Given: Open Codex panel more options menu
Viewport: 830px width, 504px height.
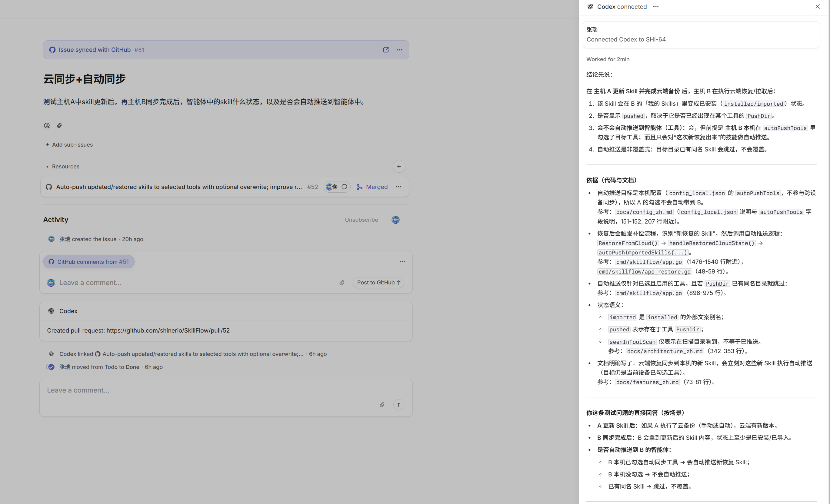Looking at the screenshot, I should pos(655,7).
